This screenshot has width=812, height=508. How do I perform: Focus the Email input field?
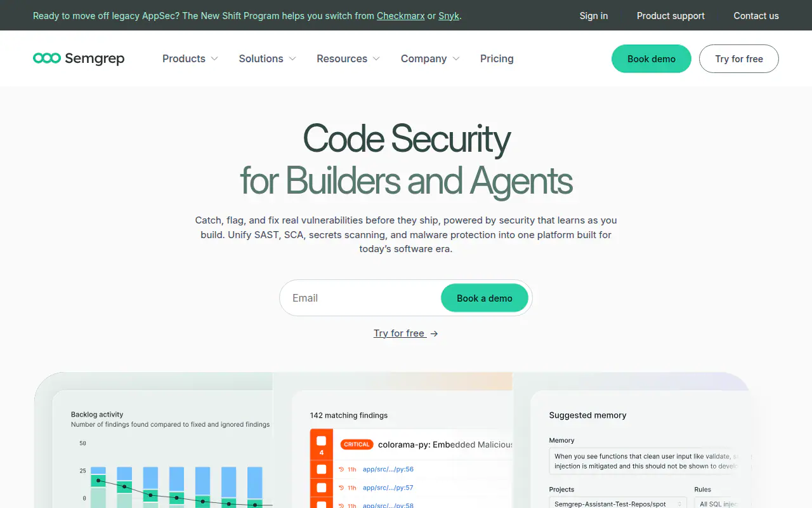coord(360,298)
